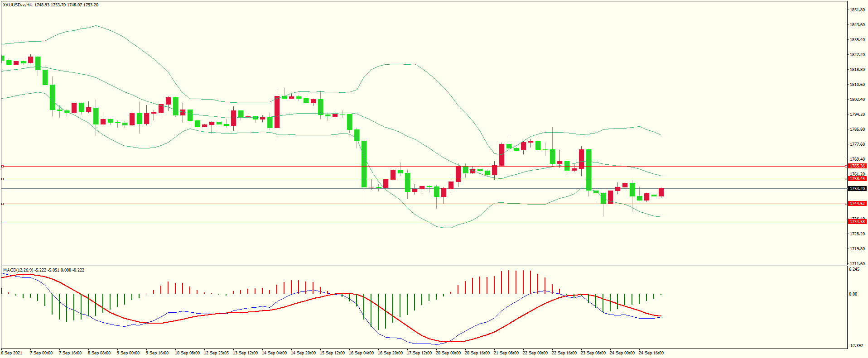The width and height of the screenshot is (868, 358).
Task: Click the 15 Sep 12:00 time axis label
Action: pyautogui.click(x=332, y=353)
